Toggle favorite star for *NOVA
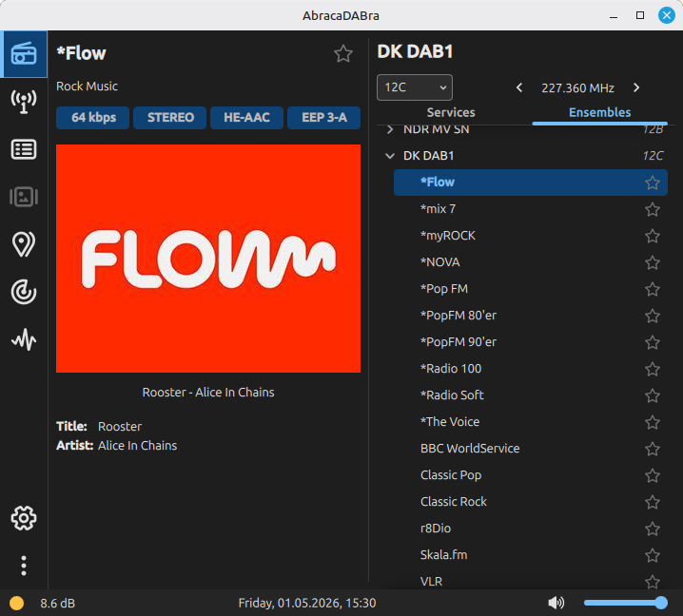 tap(652, 262)
